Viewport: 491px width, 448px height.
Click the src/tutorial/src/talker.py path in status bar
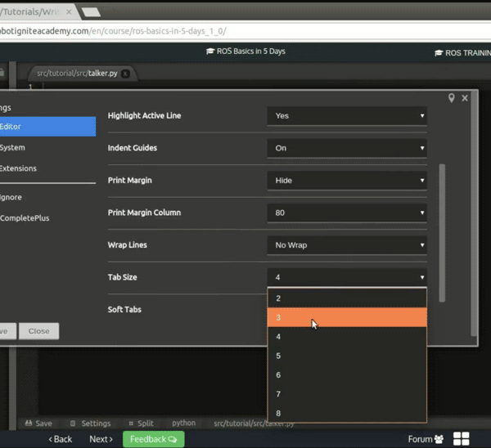point(254,423)
